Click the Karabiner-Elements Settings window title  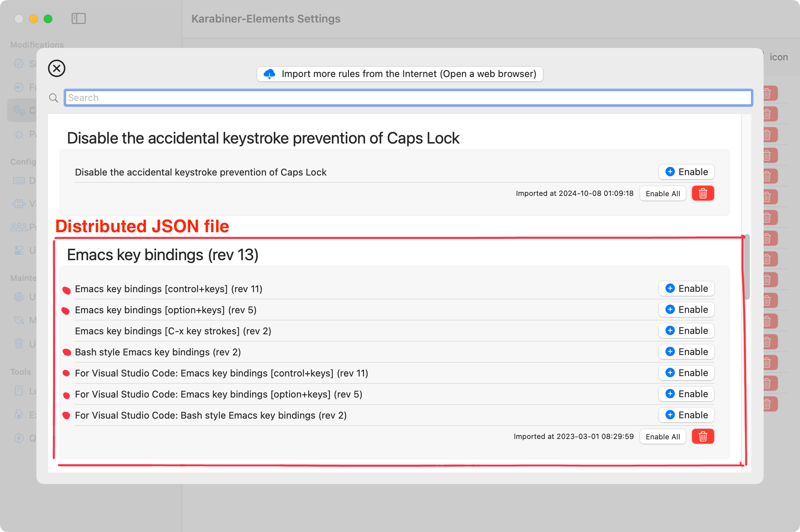tap(266, 19)
